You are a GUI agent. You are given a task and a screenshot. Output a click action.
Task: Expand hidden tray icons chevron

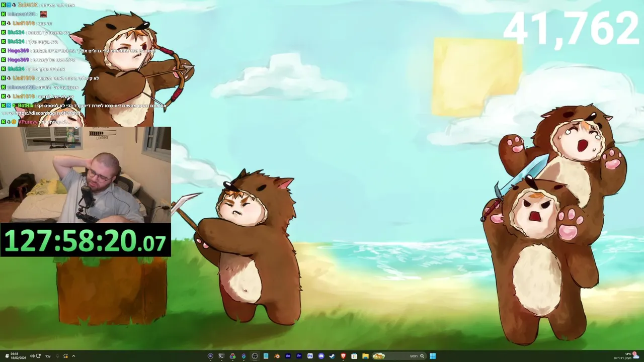click(73, 356)
